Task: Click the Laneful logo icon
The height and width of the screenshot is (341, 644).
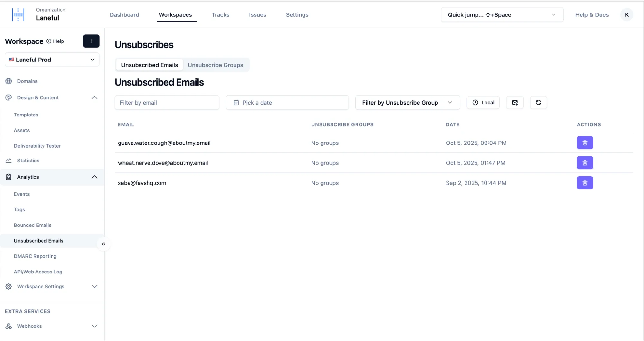Action: coord(18,14)
